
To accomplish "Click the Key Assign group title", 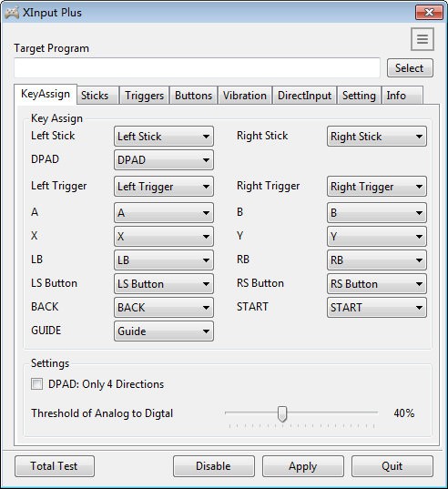I will pyautogui.click(x=56, y=118).
